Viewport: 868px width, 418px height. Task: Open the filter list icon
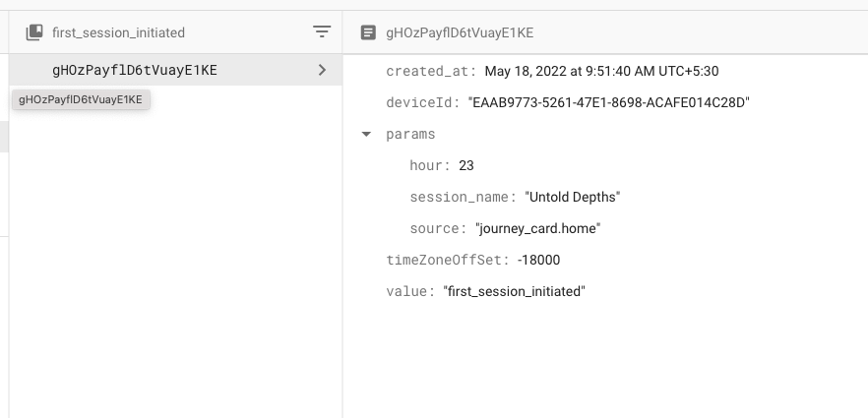(x=322, y=32)
